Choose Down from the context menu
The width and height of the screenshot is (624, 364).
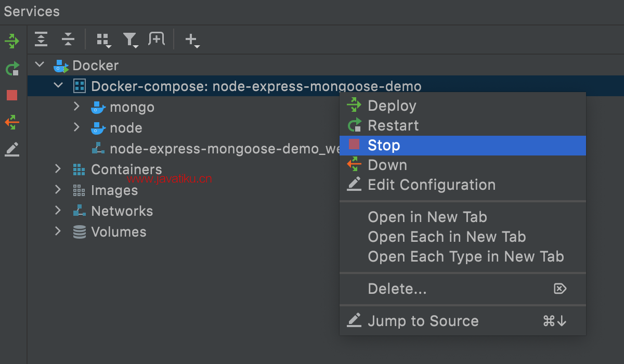pos(463,165)
